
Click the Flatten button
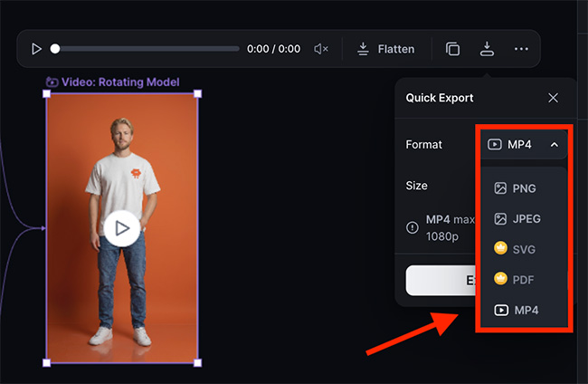[386, 49]
